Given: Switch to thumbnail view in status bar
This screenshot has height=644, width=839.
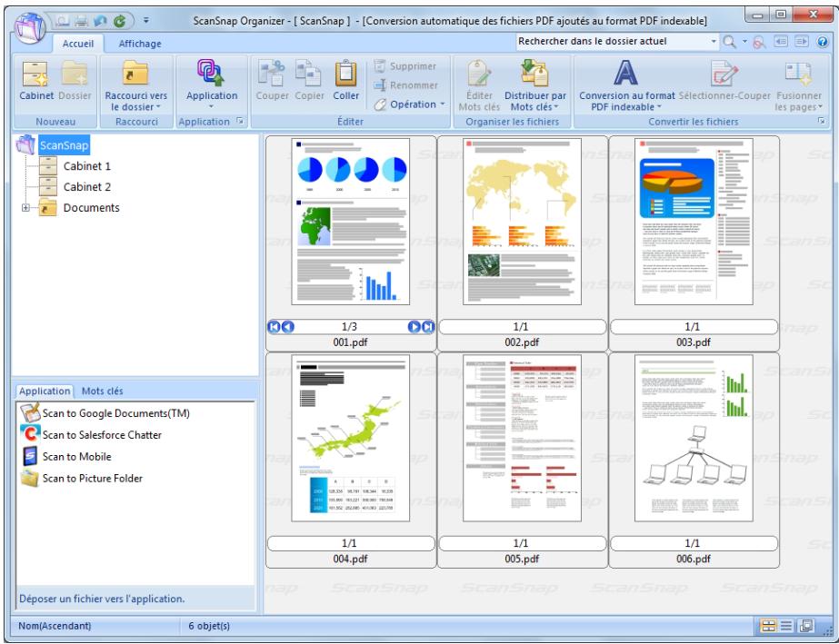Looking at the screenshot, I should pyautogui.click(x=768, y=625).
